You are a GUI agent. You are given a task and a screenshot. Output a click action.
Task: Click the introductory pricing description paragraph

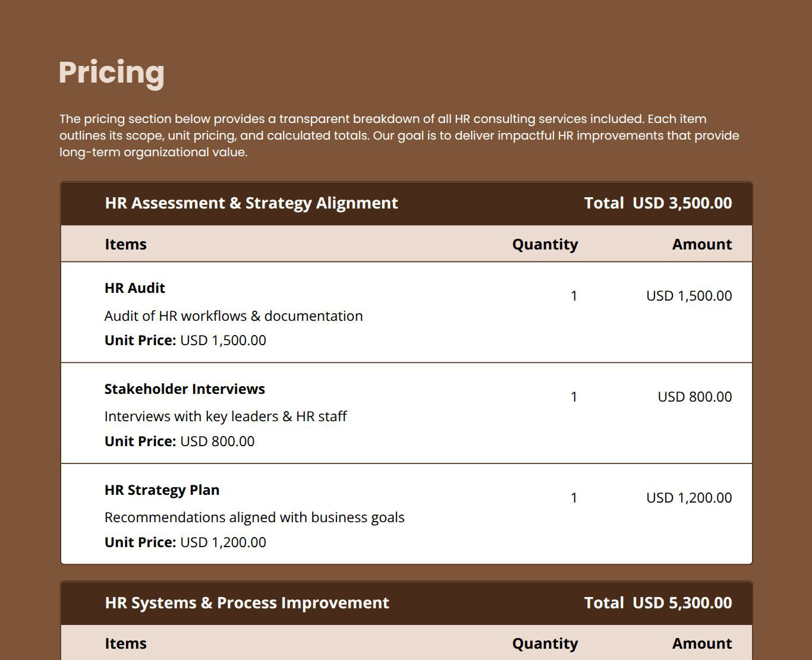click(x=398, y=135)
